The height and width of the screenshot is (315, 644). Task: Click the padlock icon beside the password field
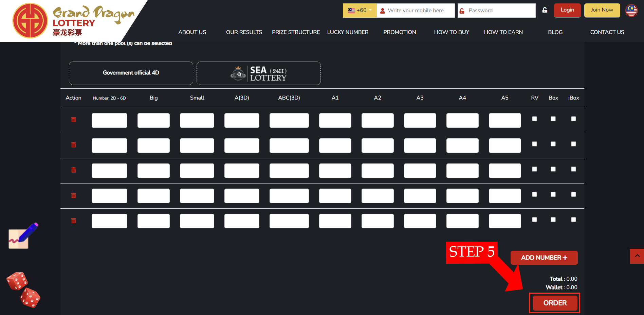click(545, 10)
